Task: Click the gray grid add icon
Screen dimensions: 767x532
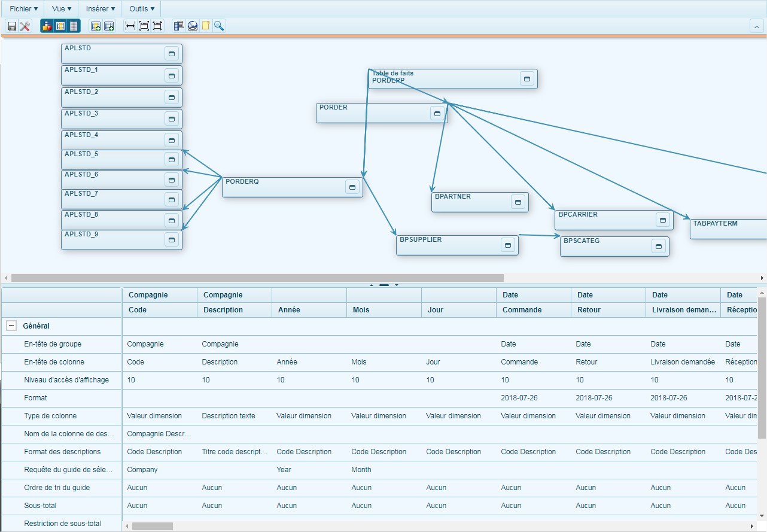Action: (109, 26)
